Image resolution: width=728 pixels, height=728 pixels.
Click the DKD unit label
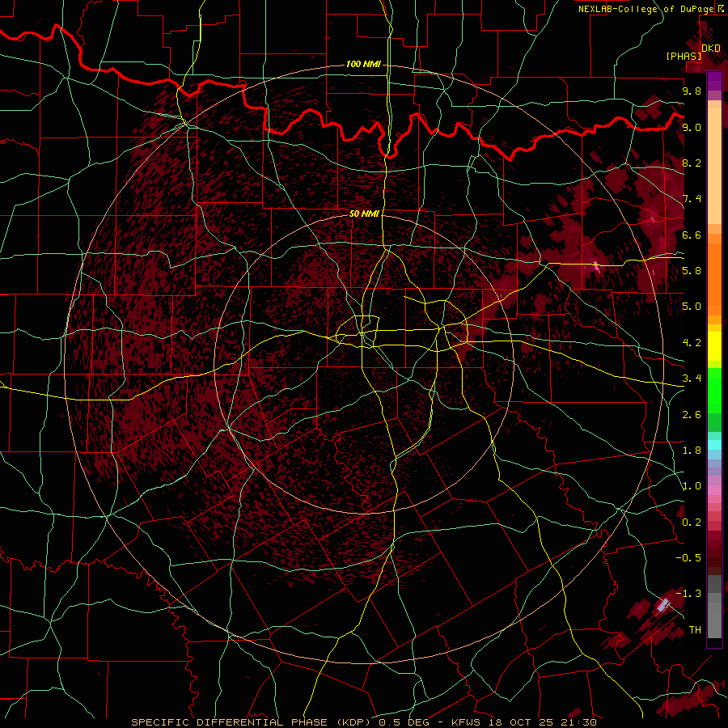[710, 49]
